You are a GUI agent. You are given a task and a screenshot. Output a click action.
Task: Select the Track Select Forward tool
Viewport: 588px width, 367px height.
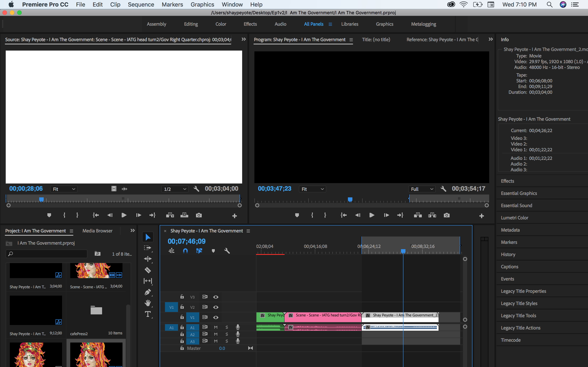pyautogui.click(x=147, y=248)
